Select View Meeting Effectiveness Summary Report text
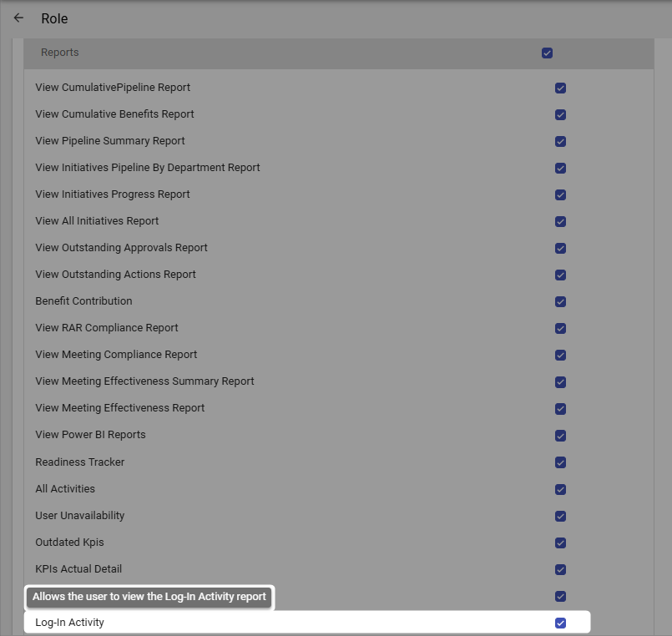672x636 pixels. click(x=144, y=381)
